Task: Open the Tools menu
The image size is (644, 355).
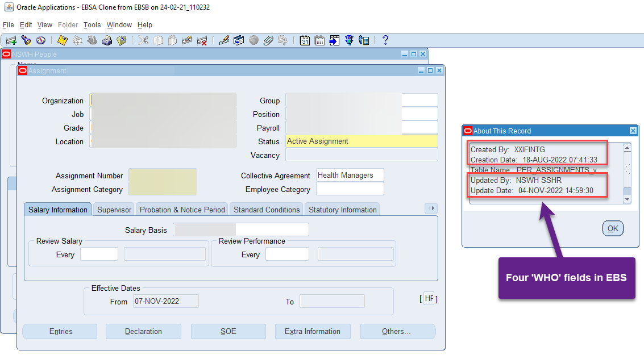Action: 92,25
